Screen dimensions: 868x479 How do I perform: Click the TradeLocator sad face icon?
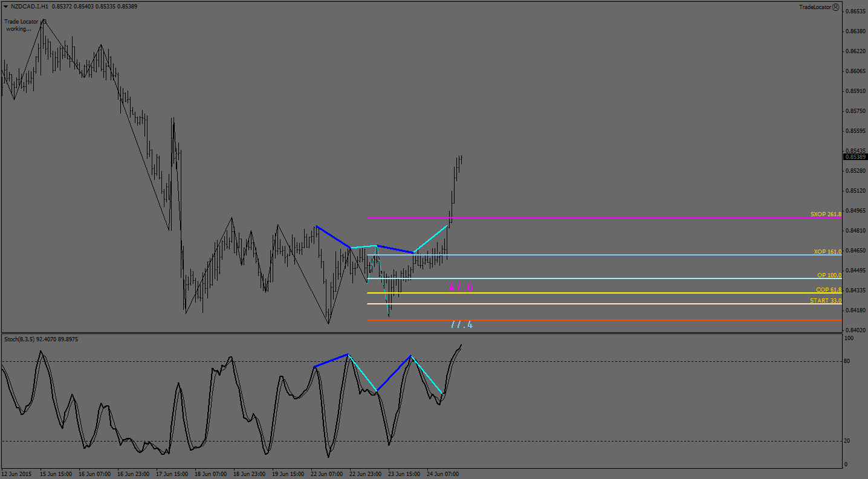click(x=835, y=7)
